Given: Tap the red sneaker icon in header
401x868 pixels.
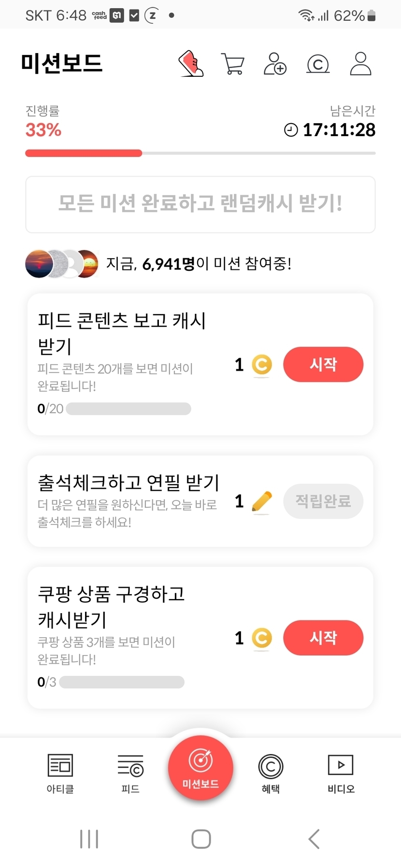Looking at the screenshot, I should coord(191,64).
